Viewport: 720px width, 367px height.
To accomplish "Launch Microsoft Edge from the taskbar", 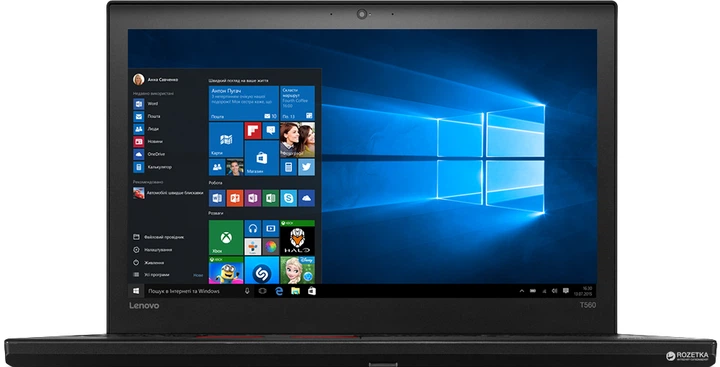I will click(279, 291).
